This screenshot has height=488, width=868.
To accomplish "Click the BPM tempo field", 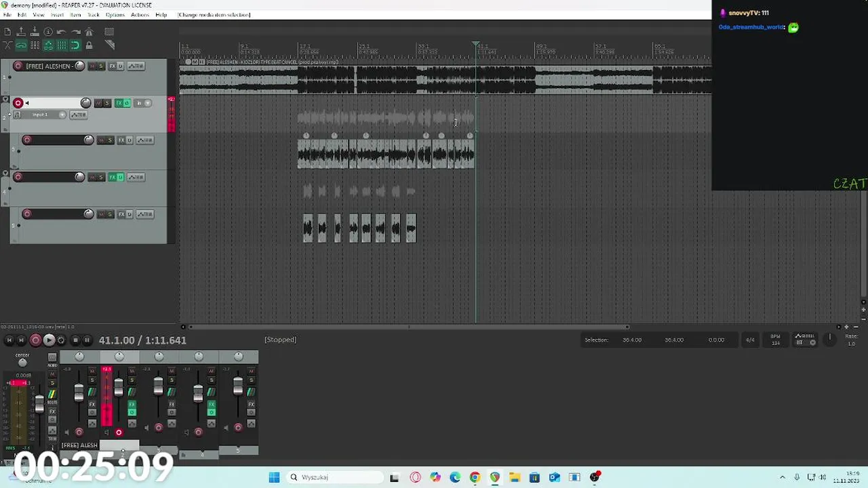I will click(775, 340).
